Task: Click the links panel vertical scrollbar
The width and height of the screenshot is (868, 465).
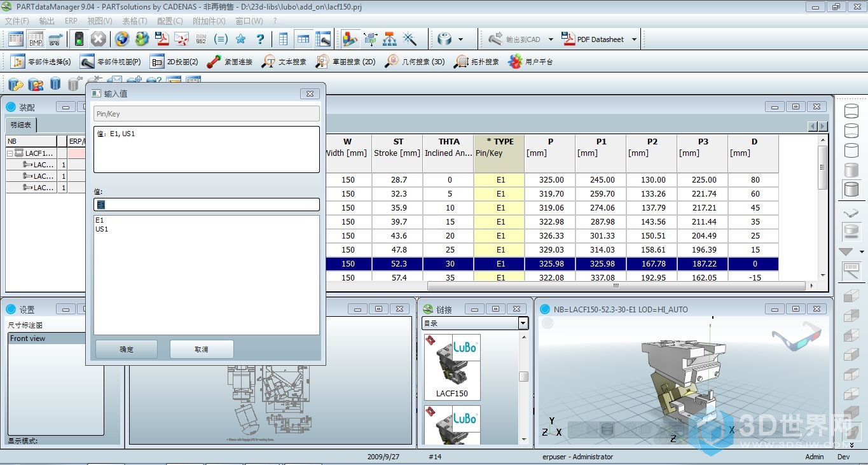Action: (x=523, y=377)
